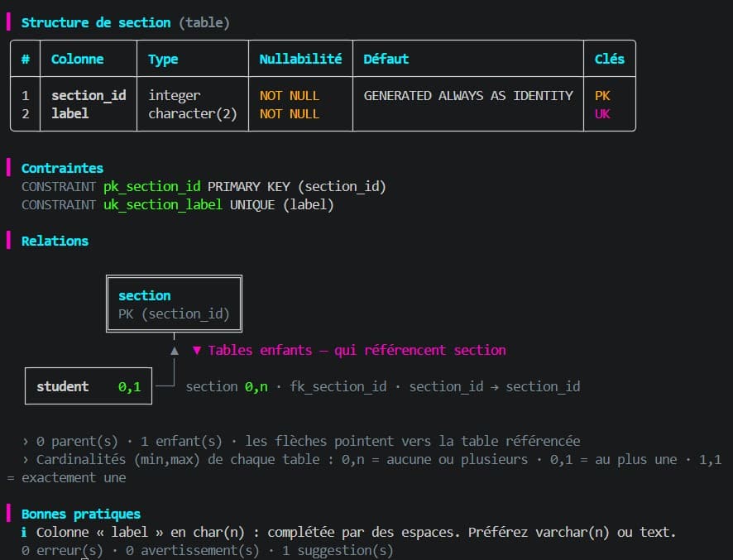Click the 'Structure de section' heading
This screenshot has width=733, height=560.
96,22
